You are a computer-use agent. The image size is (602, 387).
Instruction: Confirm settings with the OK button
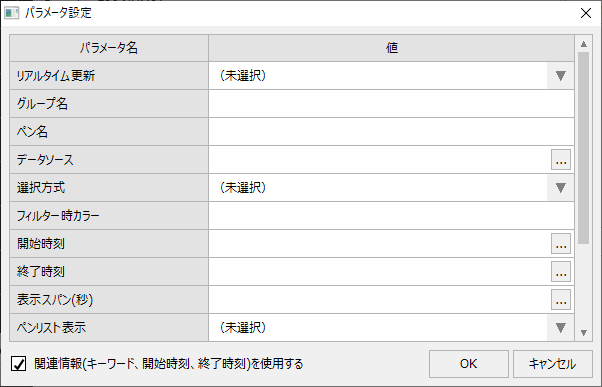pyautogui.click(x=469, y=364)
